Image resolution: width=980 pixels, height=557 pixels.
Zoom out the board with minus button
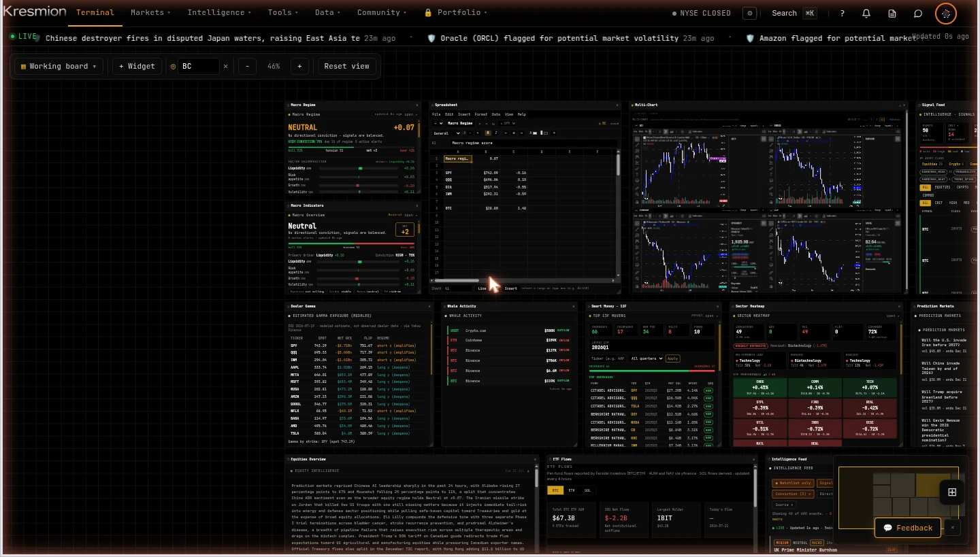coord(247,66)
